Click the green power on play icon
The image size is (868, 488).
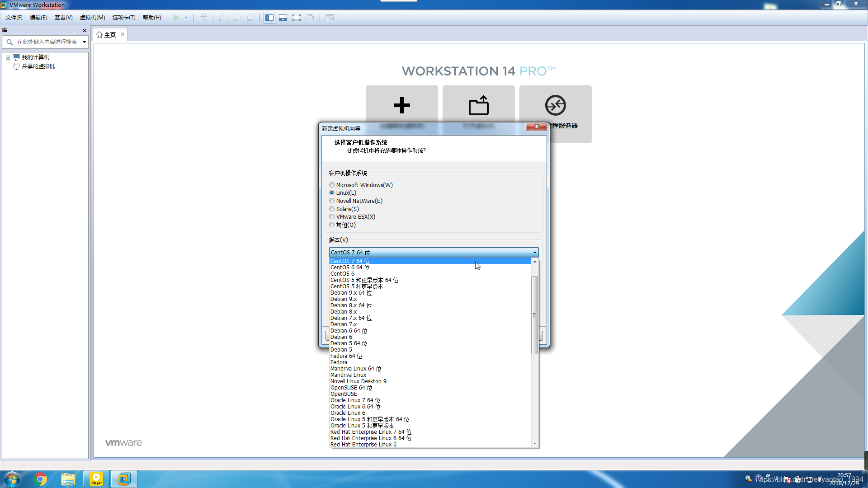pyautogui.click(x=176, y=18)
